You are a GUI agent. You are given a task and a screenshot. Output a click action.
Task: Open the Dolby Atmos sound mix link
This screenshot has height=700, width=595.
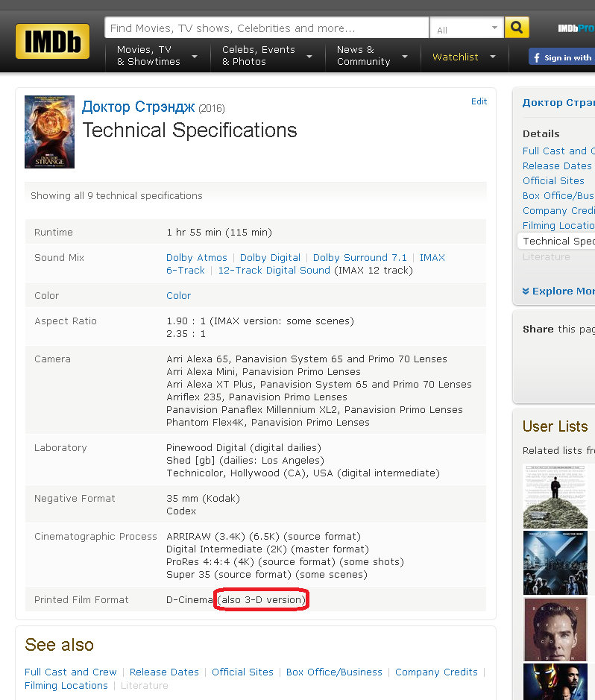[x=197, y=258]
